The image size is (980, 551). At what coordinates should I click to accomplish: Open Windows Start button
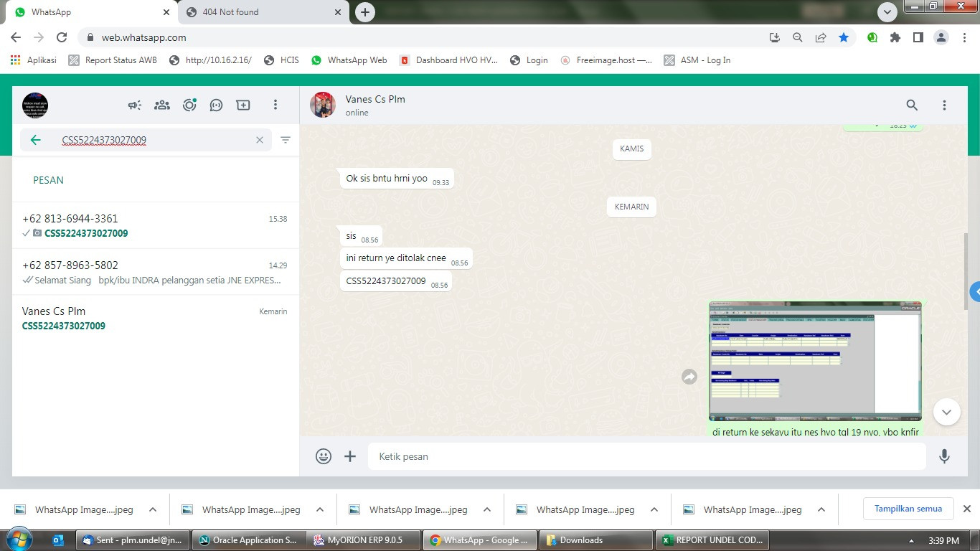pos(18,540)
